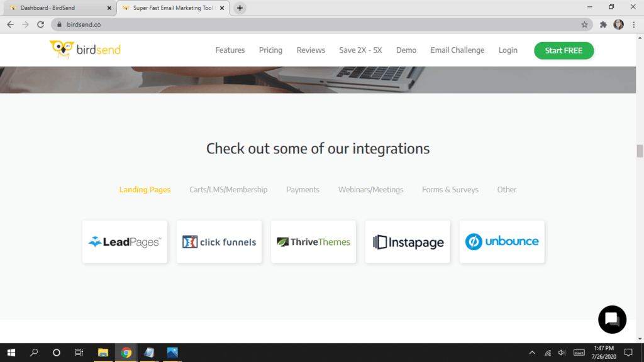Open the notepad-like app in taskbar
644x362 pixels.
[149, 353]
